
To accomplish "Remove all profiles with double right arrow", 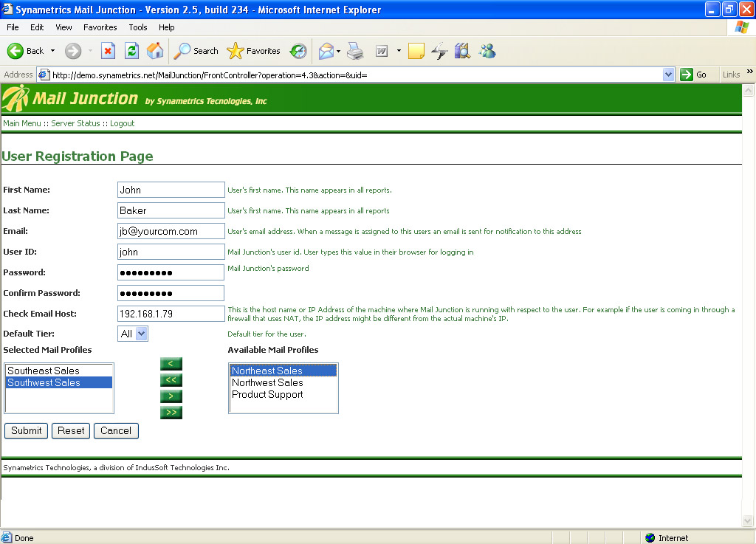I will [171, 413].
